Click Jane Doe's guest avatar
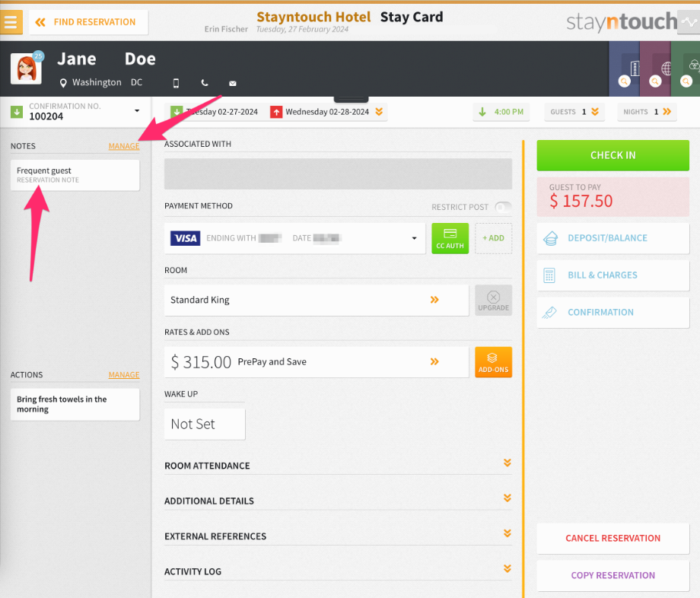Image resolution: width=700 pixels, height=598 pixels. coord(26,68)
